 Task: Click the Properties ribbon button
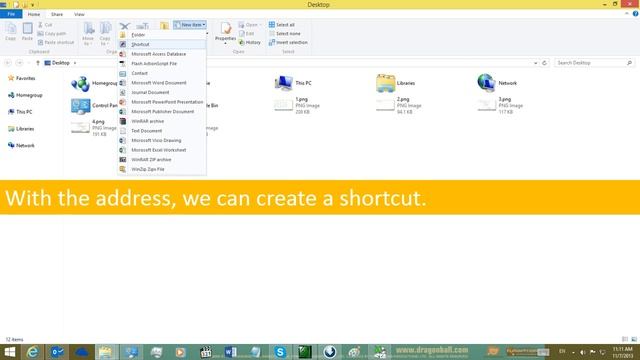click(x=225, y=33)
